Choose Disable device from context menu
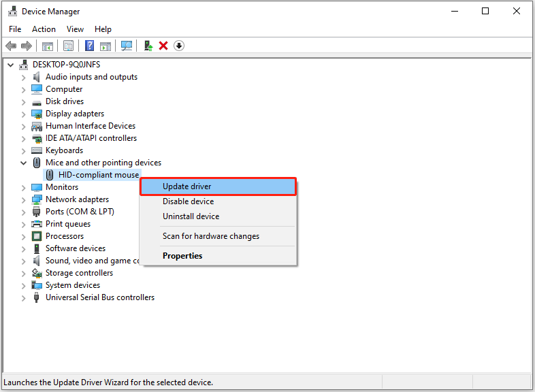The height and width of the screenshot is (392, 535). click(x=218, y=201)
